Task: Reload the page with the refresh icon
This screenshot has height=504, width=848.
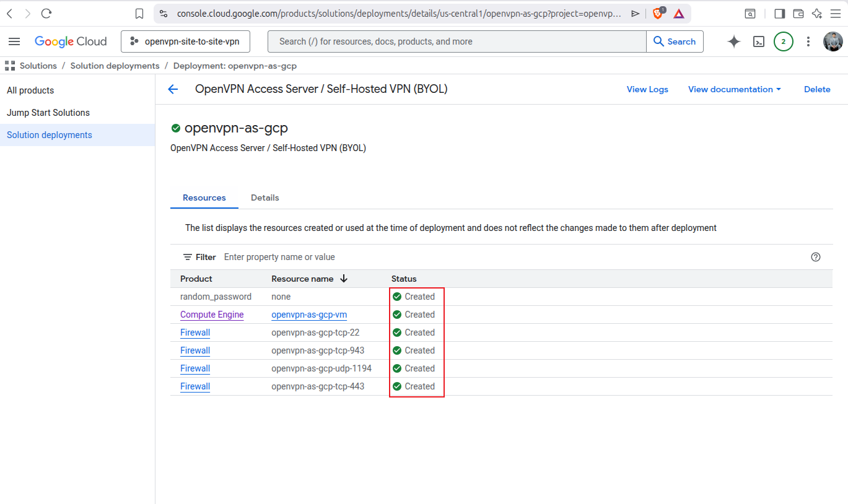Action: coord(46,14)
